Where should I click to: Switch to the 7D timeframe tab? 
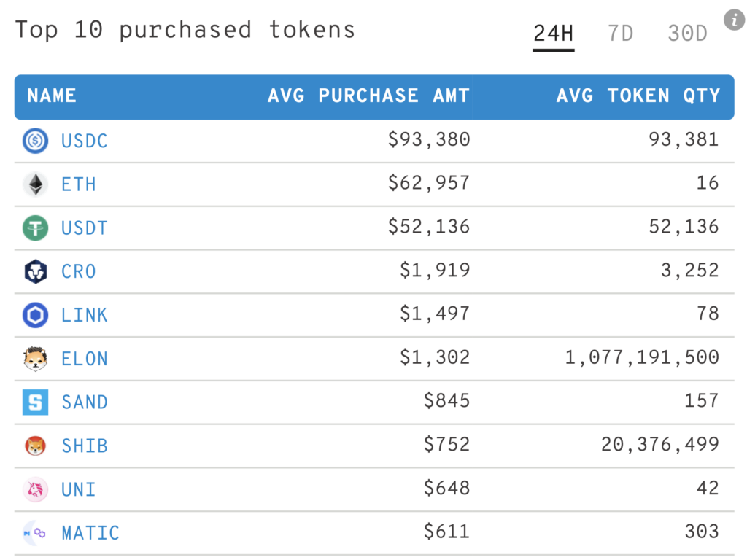[x=620, y=34]
